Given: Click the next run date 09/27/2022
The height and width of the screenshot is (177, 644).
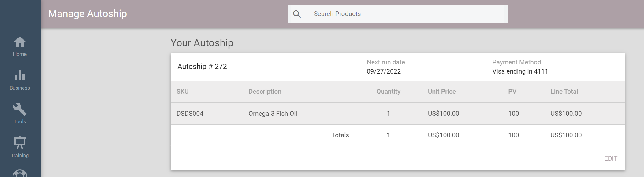Looking at the screenshot, I should click(383, 71).
